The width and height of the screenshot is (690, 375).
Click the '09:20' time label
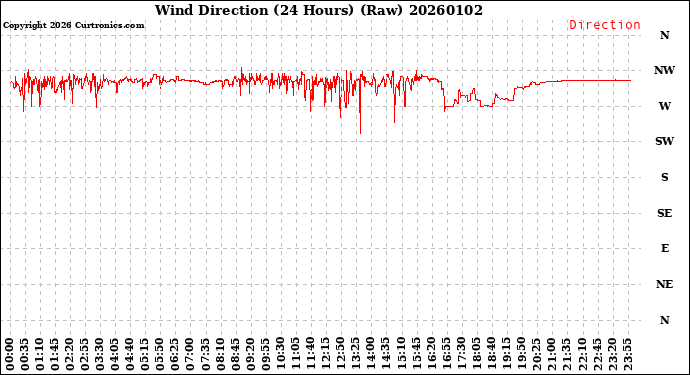pyautogui.click(x=250, y=355)
